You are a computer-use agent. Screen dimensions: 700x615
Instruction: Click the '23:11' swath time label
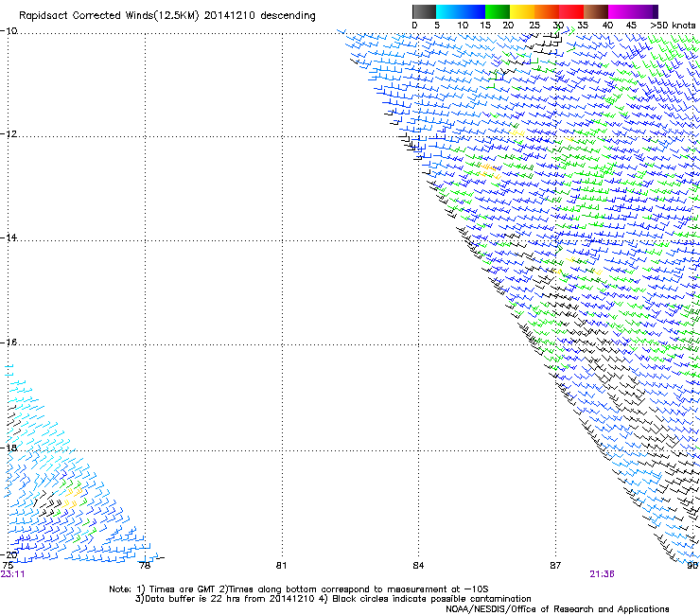click(x=12, y=574)
